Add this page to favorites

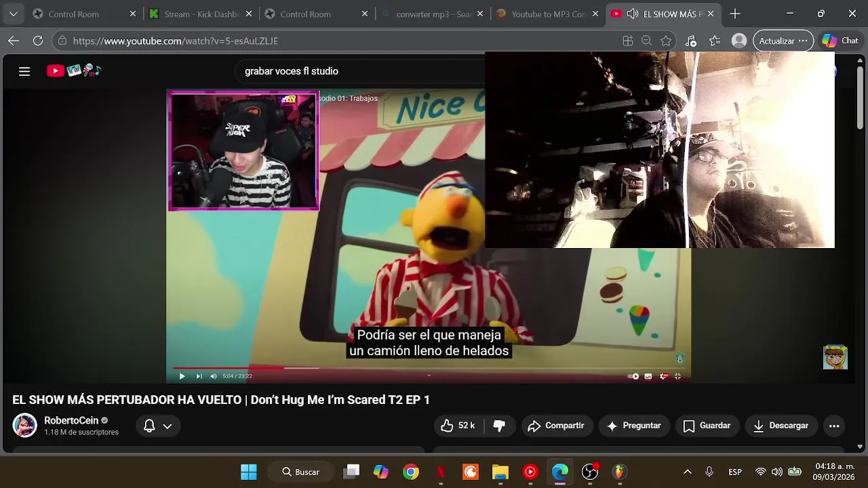pos(666,41)
